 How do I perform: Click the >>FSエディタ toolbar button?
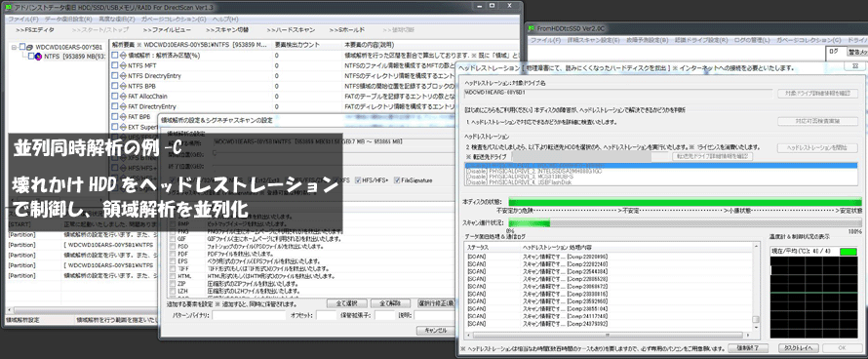coord(35,30)
